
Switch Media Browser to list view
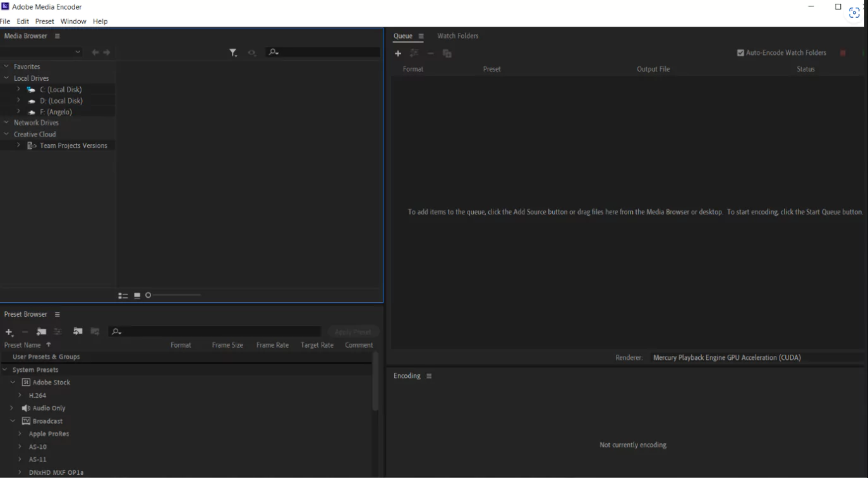pyautogui.click(x=123, y=295)
